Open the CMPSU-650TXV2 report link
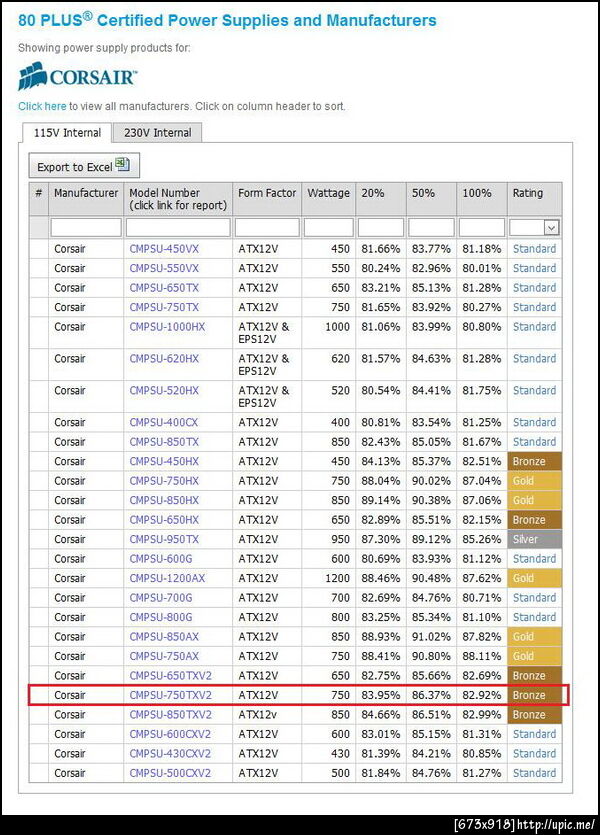 click(x=170, y=675)
